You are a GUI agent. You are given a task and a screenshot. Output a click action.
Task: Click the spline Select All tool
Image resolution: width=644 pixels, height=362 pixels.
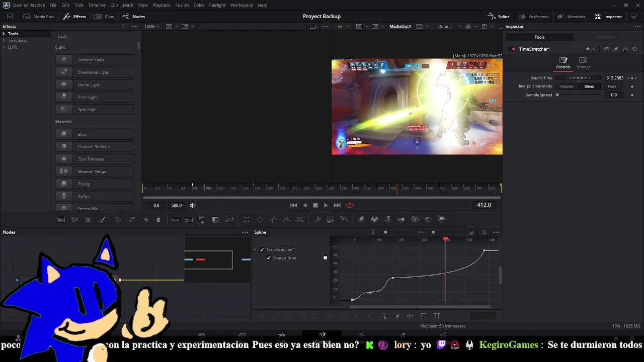[383, 316]
